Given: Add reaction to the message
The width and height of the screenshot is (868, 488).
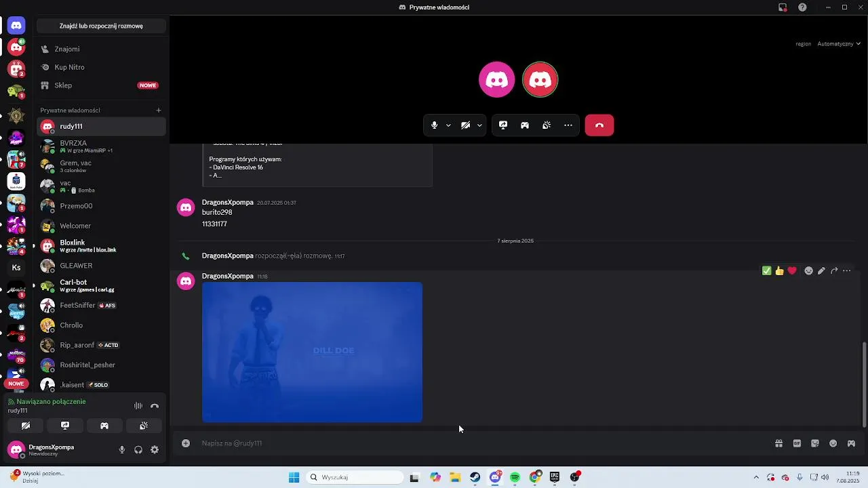Looking at the screenshot, I should pos(808,271).
